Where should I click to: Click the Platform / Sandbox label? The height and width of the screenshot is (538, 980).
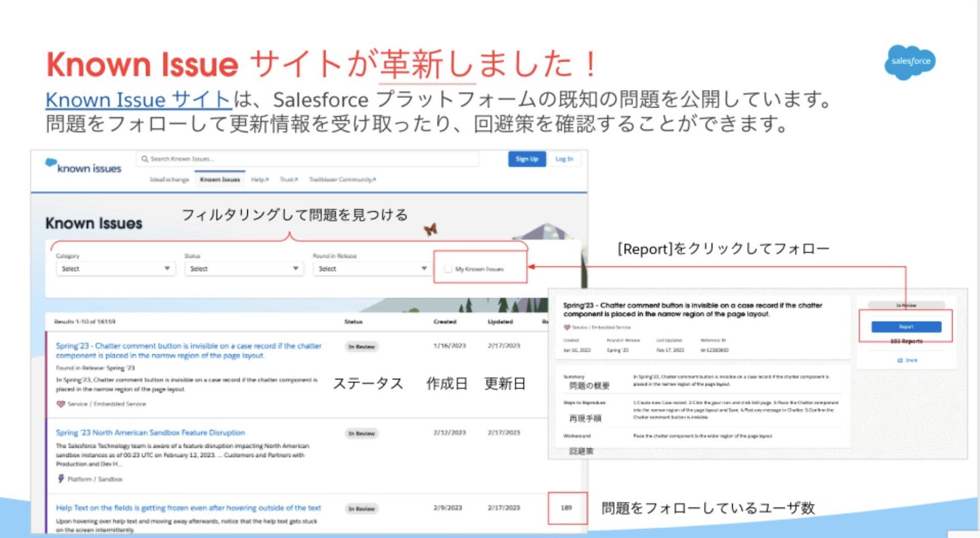click(x=95, y=479)
